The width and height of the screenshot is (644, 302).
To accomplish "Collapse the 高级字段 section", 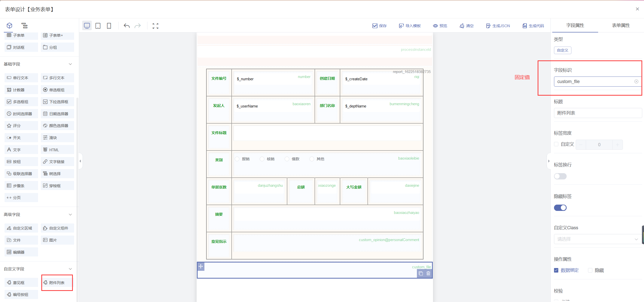I will [70, 215].
